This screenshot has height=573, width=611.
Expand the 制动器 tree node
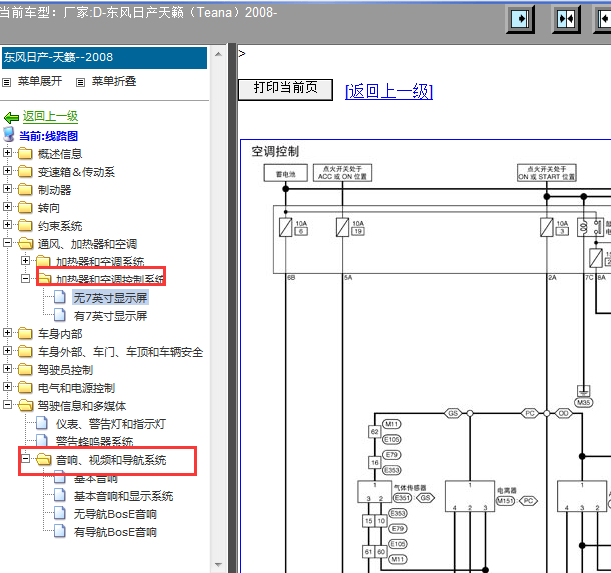pyautogui.click(x=7, y=188)
